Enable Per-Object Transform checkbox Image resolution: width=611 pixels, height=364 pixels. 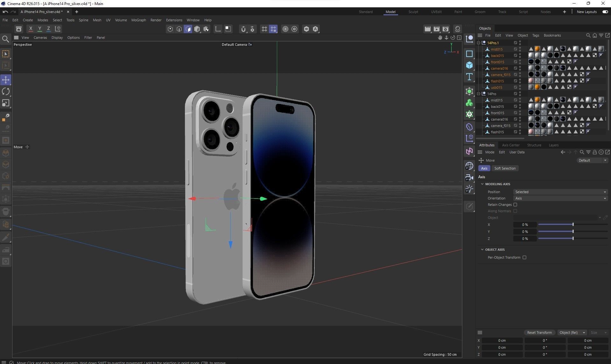click(524, 257)
